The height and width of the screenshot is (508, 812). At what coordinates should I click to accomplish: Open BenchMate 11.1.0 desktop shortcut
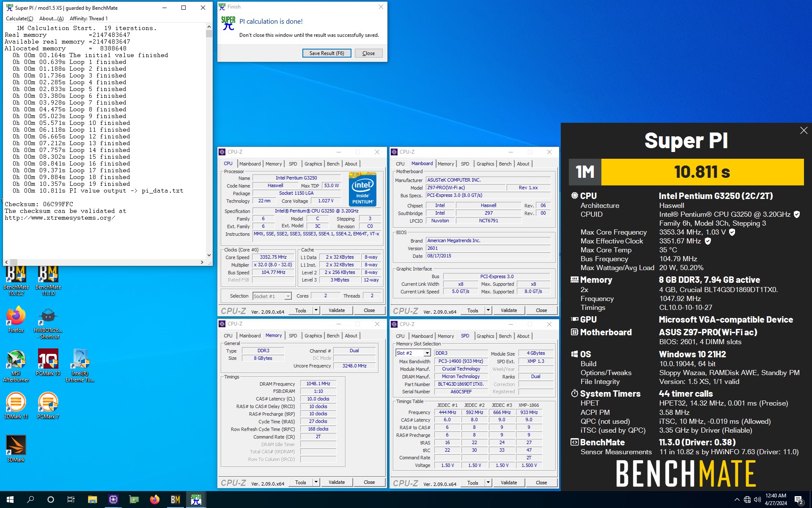coord(48,280)
